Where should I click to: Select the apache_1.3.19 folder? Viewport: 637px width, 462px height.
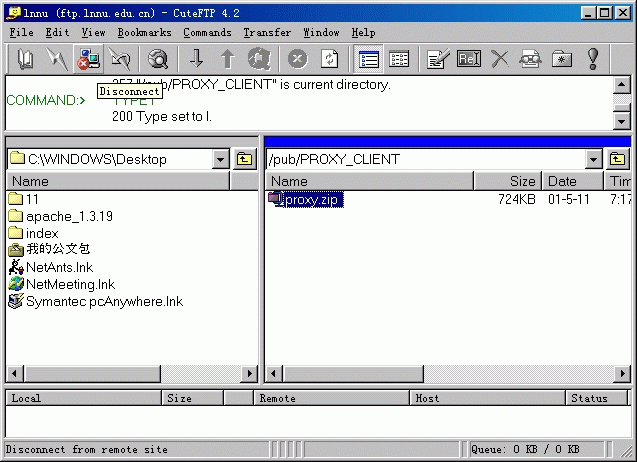point(60,216)
